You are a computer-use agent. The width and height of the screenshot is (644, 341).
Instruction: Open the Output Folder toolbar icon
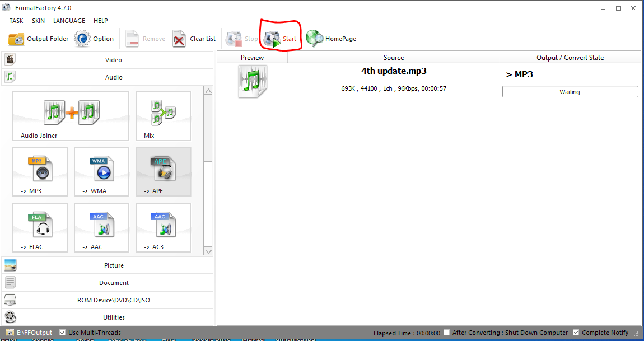click(x=16, y=39)
